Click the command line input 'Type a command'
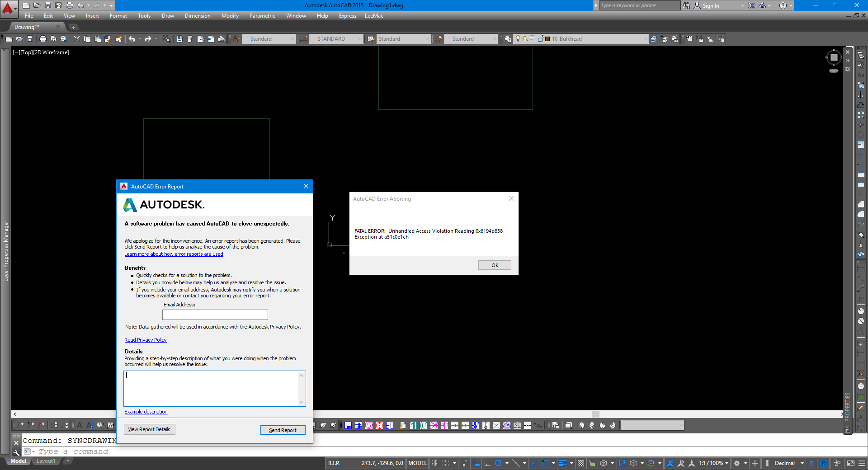This screenshot has width=868, height=470. pos(73,451)
